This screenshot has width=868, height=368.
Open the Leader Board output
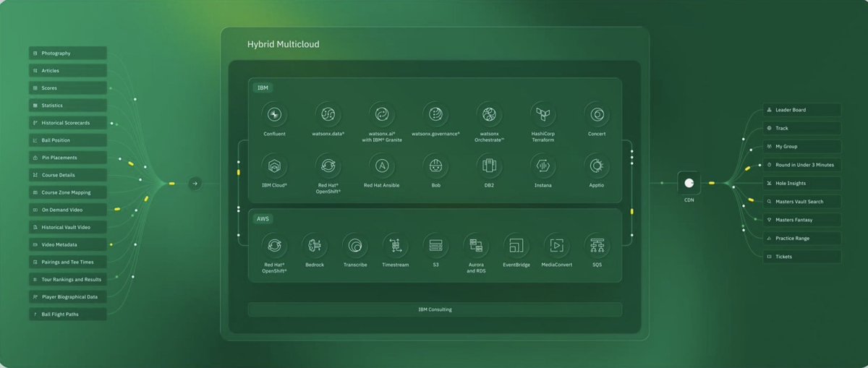pyautogui.click(x=802, y=110)
